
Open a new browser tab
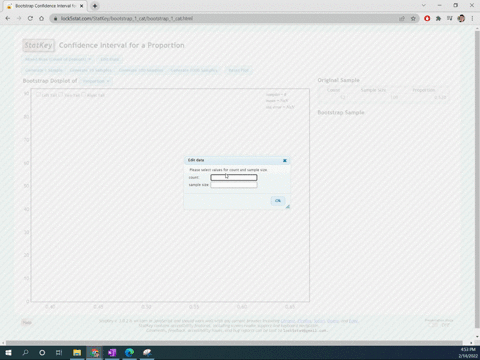click(95, 6)
